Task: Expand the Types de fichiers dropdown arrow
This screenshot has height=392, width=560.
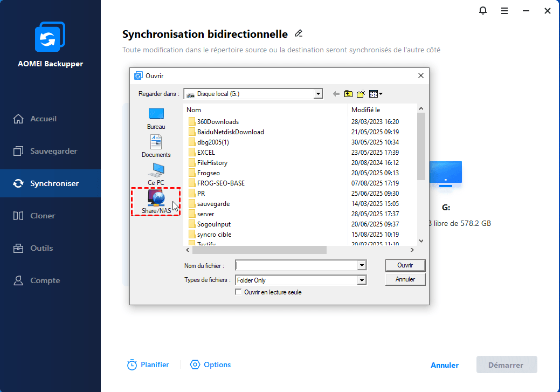Action: (x=362, y=280)
